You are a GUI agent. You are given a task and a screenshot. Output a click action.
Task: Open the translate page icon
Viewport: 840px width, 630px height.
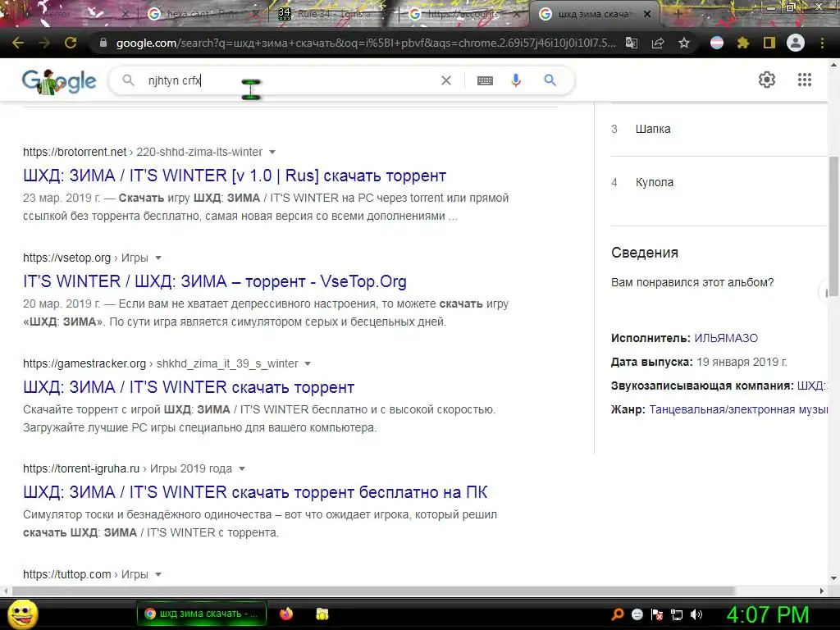pos(632,43)
